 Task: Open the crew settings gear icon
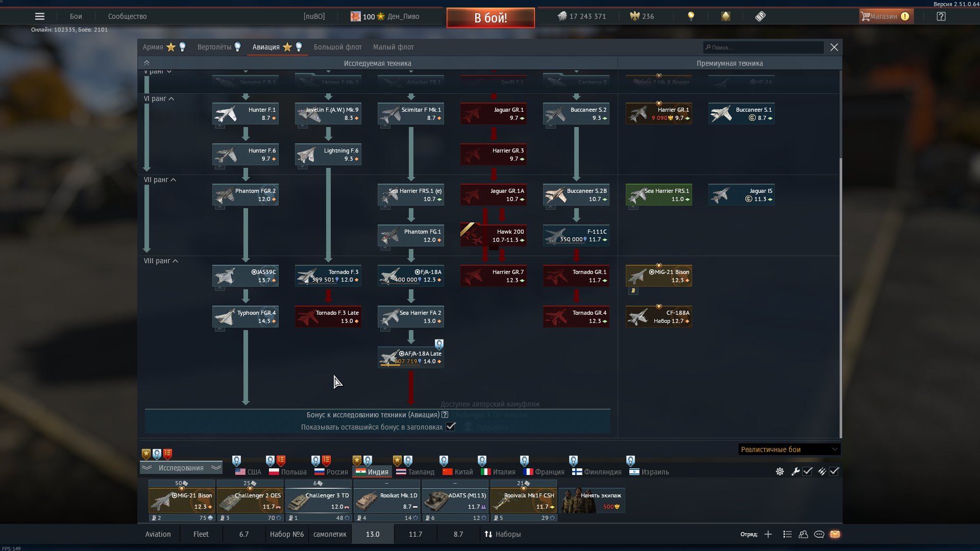pos(780,471)
